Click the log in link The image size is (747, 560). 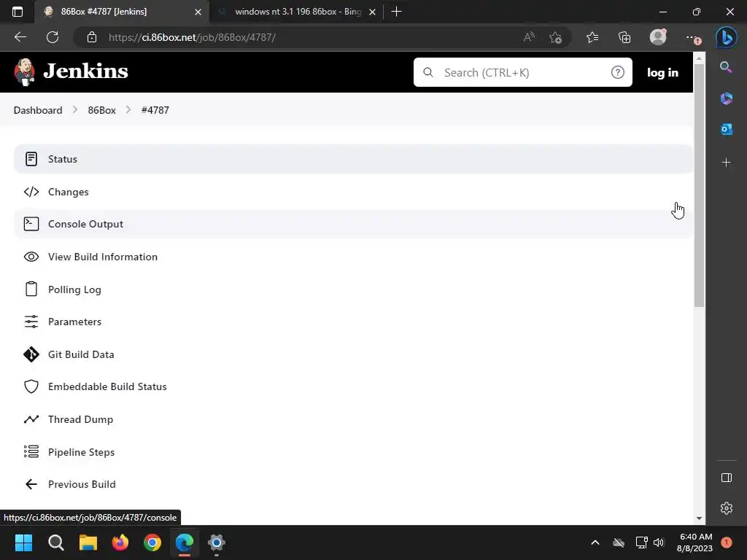pos(662,72)
